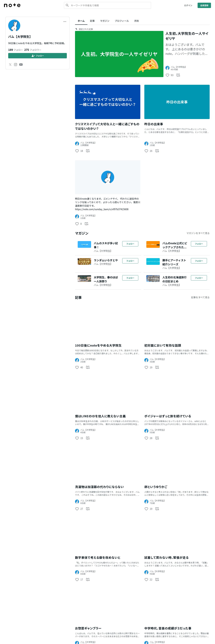215x644 pixels.
Task: Click the author avatar under 昨日の出来事
Action: [146, 143]
